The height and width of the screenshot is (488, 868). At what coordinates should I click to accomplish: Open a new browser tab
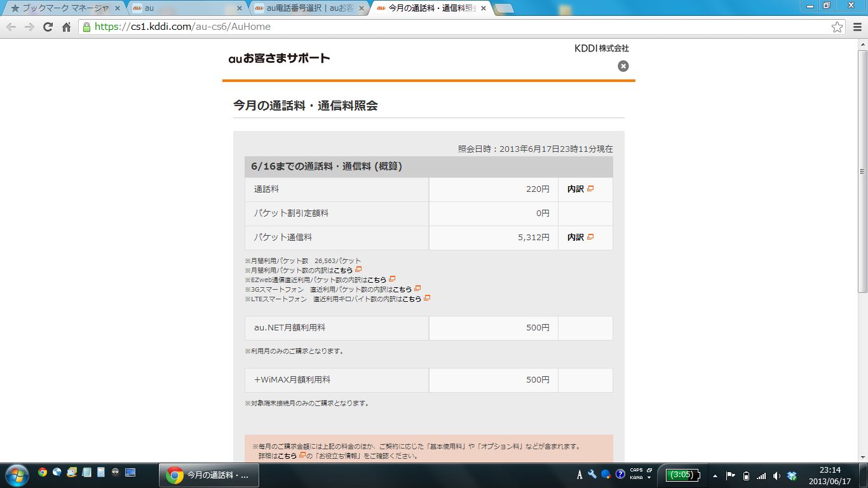tap(504, 9)
